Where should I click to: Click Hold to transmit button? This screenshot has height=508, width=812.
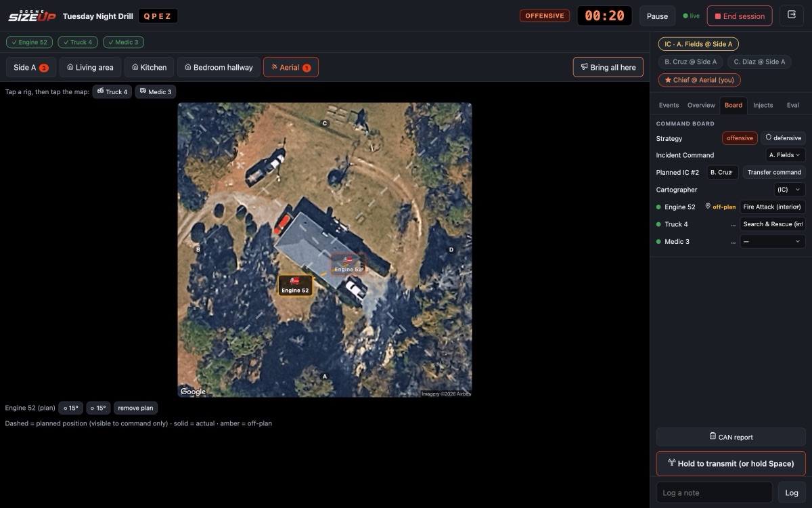pos(731,463)
